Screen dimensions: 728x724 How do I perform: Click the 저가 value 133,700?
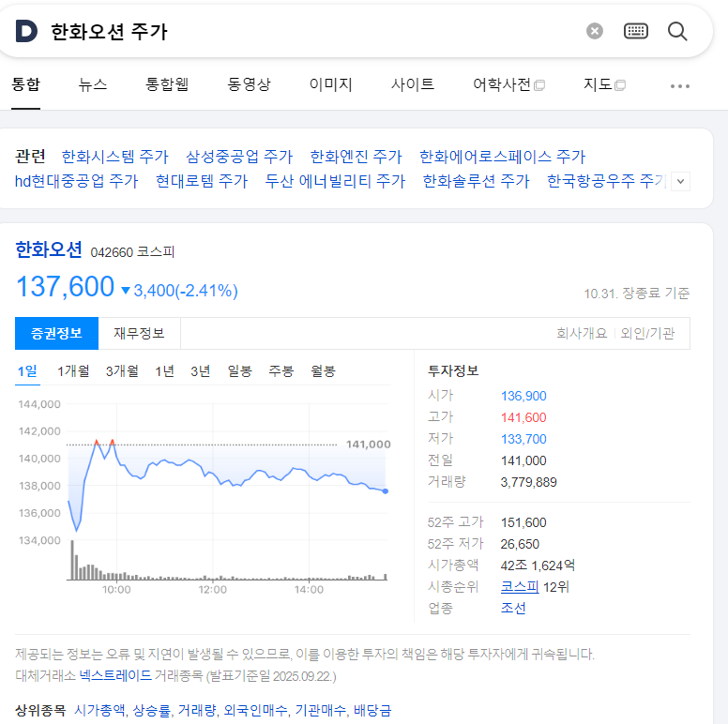(523, 439)
